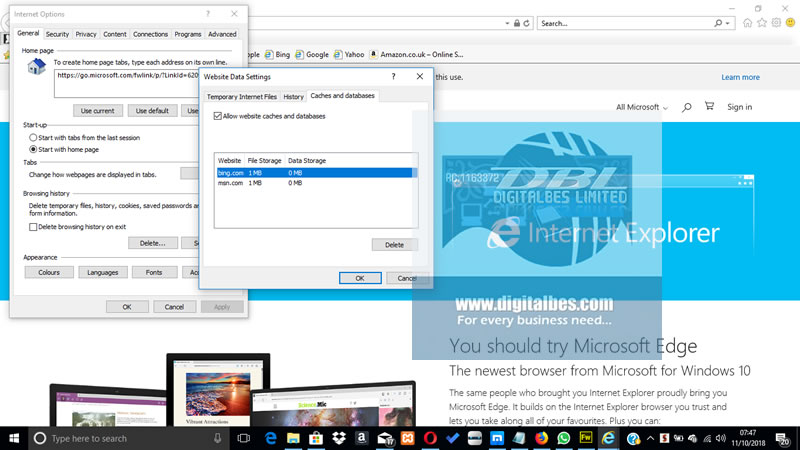The width and height of the screenshot is (800, 450).
Task: Click the address bar lock icon
Action: 517,23
